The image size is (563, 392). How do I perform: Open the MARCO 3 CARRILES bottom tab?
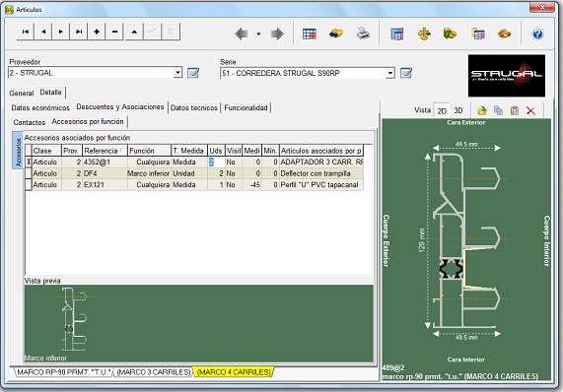154,372
